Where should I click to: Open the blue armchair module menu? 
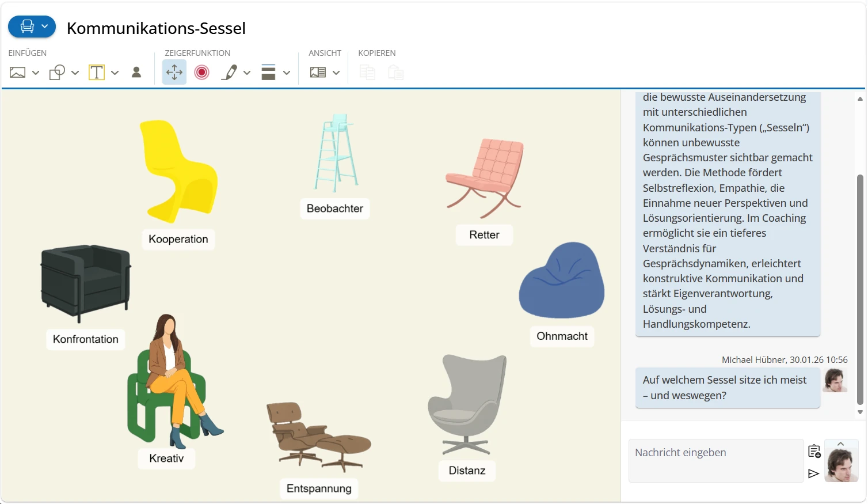(32, 26)
